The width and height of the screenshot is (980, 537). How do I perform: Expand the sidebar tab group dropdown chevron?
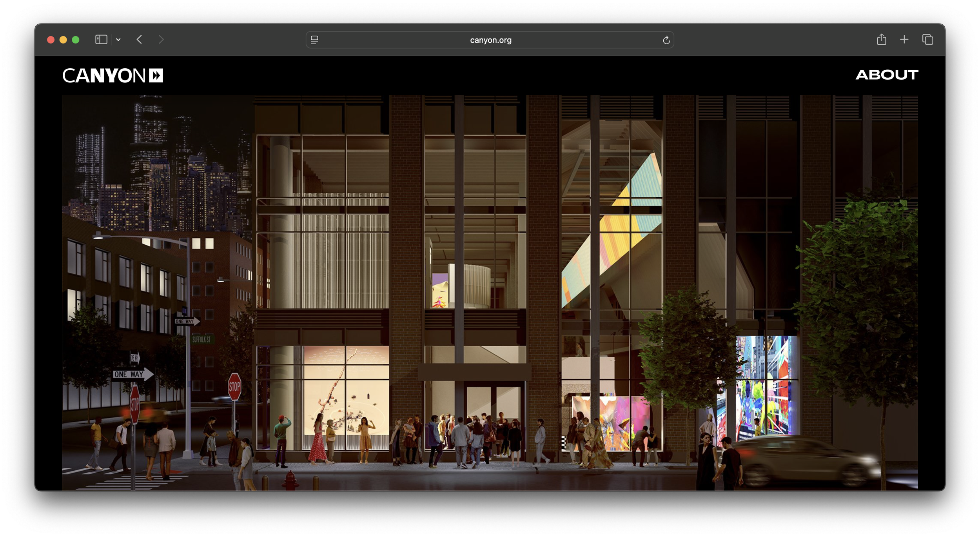(118, 40)
